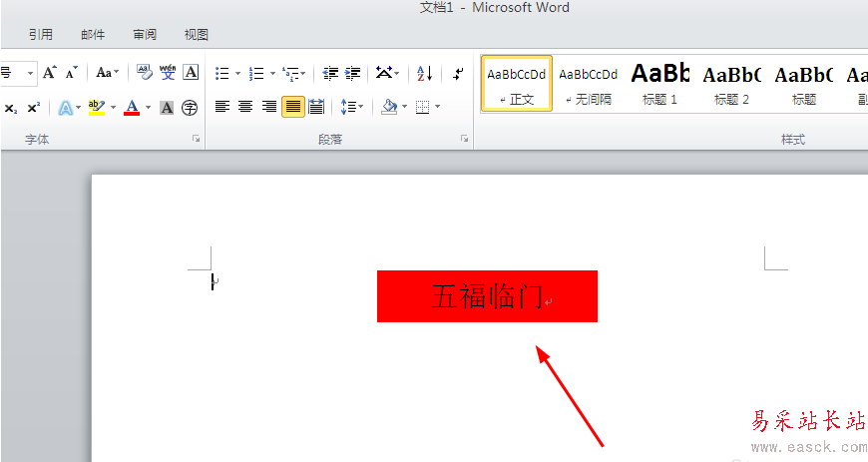Image resolution: width=868 pixels, height=462 pixels.
Task: Click the Asian Layout icon
Action: point(384,73)
